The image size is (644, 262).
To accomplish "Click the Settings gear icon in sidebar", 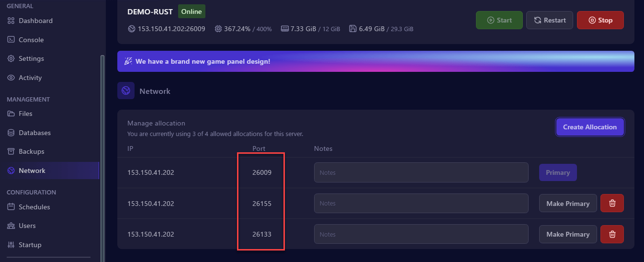I will click(11, 58).
